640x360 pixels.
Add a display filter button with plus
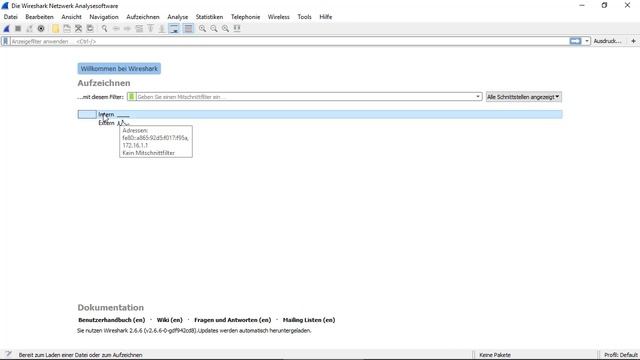[x=633, y=41]
